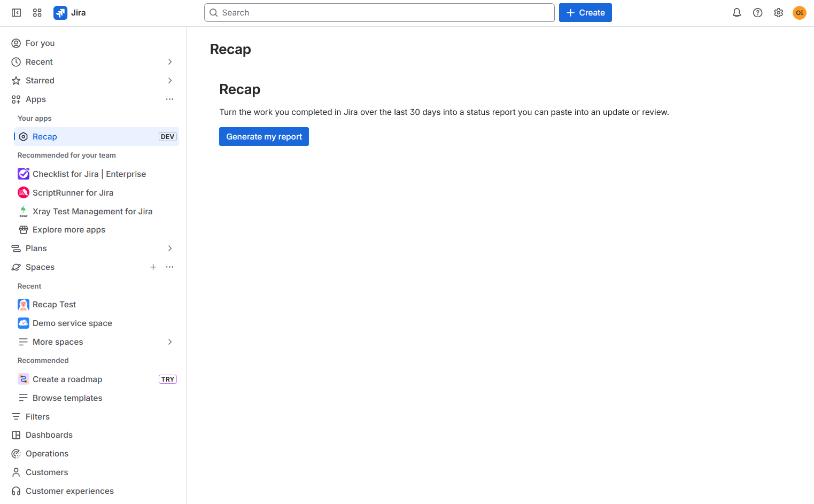Click the Create a roadmap icon

[x=24, y=379]
